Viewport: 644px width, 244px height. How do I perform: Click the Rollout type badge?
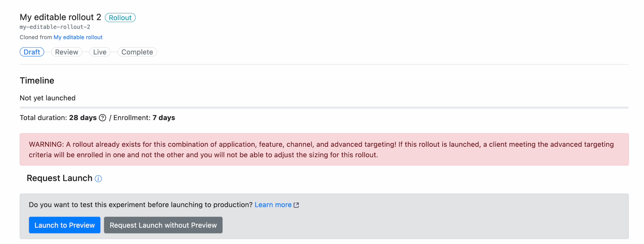coord(120,18)
